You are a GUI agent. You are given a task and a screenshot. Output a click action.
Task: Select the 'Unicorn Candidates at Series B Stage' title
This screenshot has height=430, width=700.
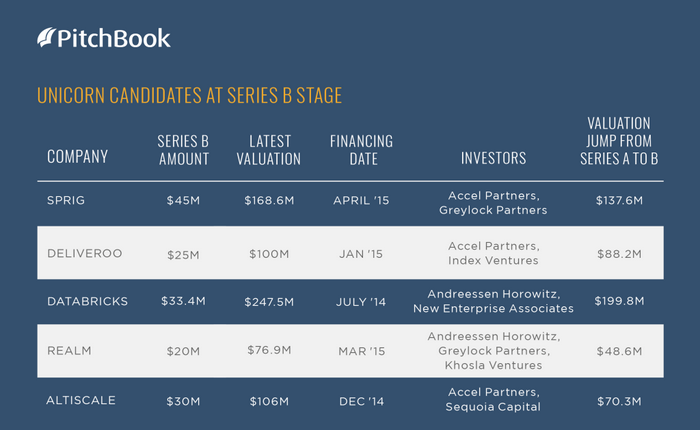(189, 96)
